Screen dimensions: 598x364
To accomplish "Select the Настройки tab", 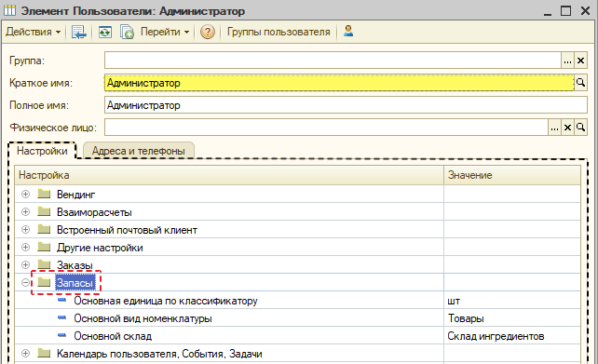I will [x=42, y=151].
